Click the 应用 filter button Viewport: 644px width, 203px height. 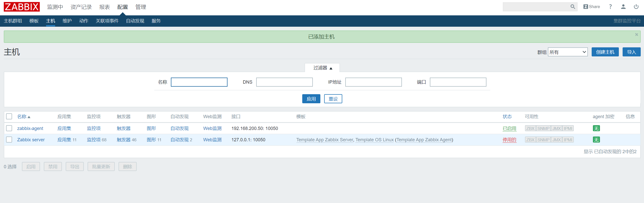[x=311, y=99]
